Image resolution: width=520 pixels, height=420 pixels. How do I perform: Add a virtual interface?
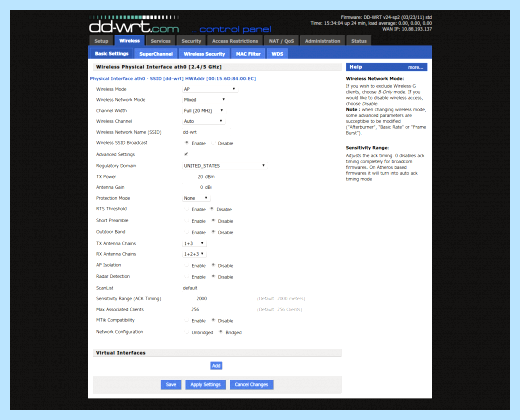[x=216, y=366]
